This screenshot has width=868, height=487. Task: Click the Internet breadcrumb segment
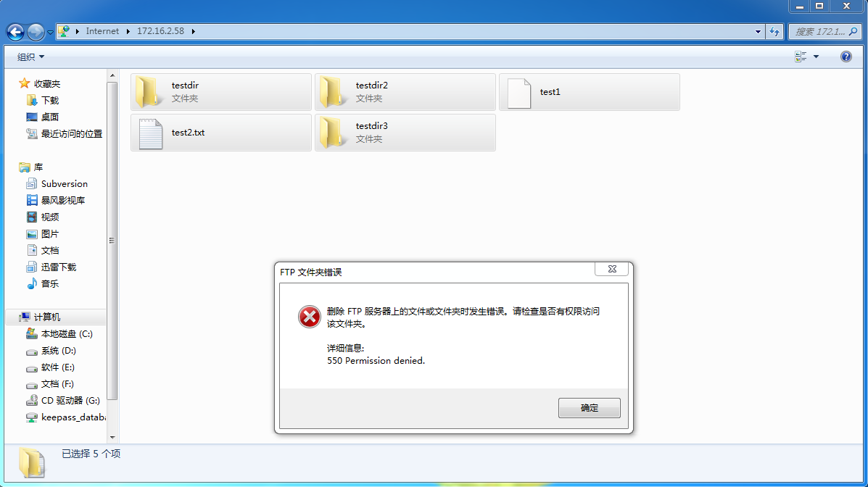pyautogui.click(x=102, y=31)
